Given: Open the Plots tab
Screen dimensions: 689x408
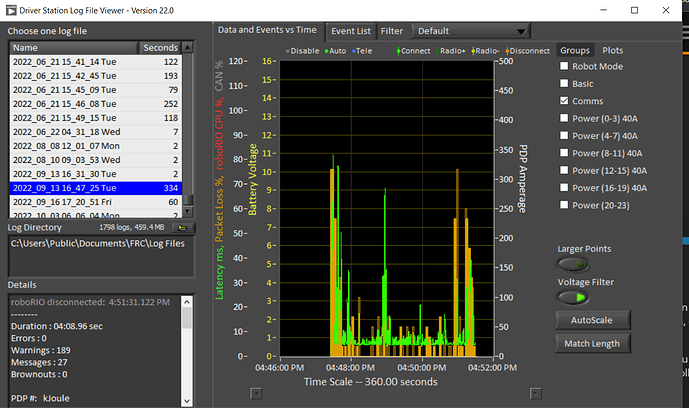Looking at the screenshot, I should [613, 51].
